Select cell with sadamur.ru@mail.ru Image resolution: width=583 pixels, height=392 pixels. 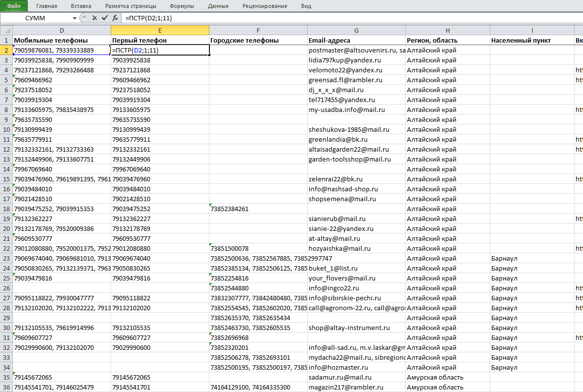click(356, 377)
